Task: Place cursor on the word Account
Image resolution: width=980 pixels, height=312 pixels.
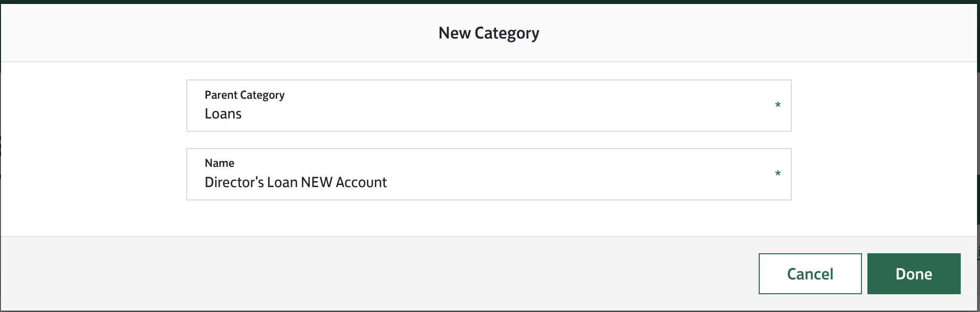Action: coord(361,183)
